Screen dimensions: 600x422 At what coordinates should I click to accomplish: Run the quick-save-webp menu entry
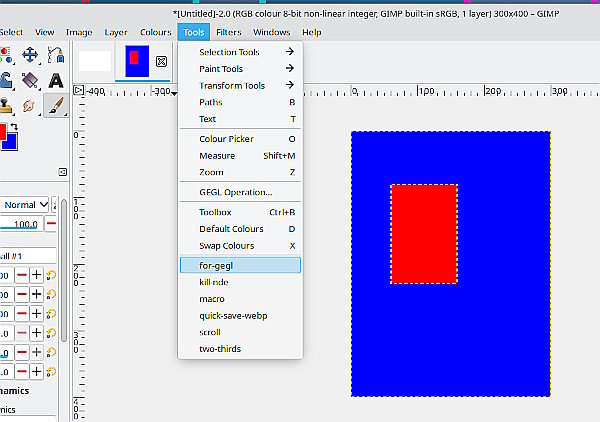tap(240, 316)
